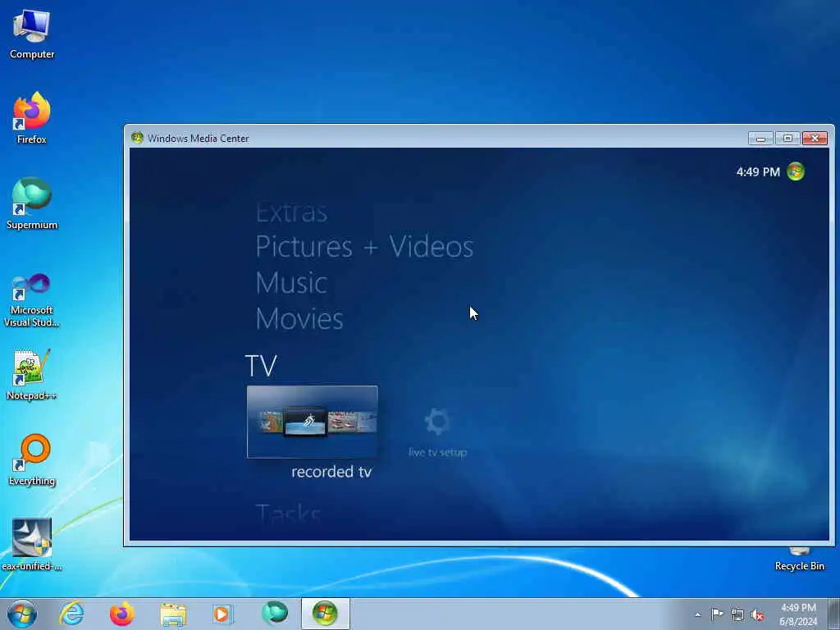Open the taskbar clock and date
The image size is (840, 630).
pos(798,614)
